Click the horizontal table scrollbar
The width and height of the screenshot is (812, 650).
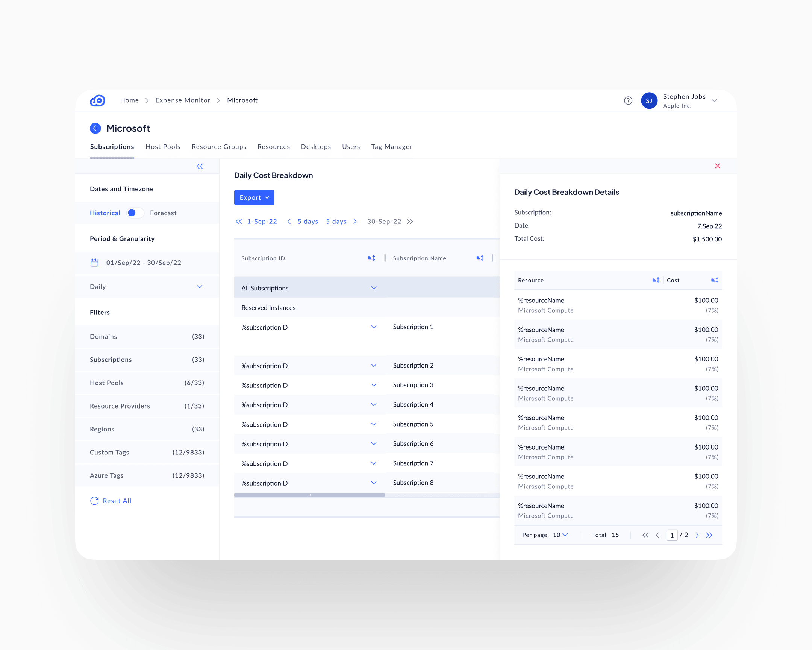pyautogui.click(x=309, y=495)
